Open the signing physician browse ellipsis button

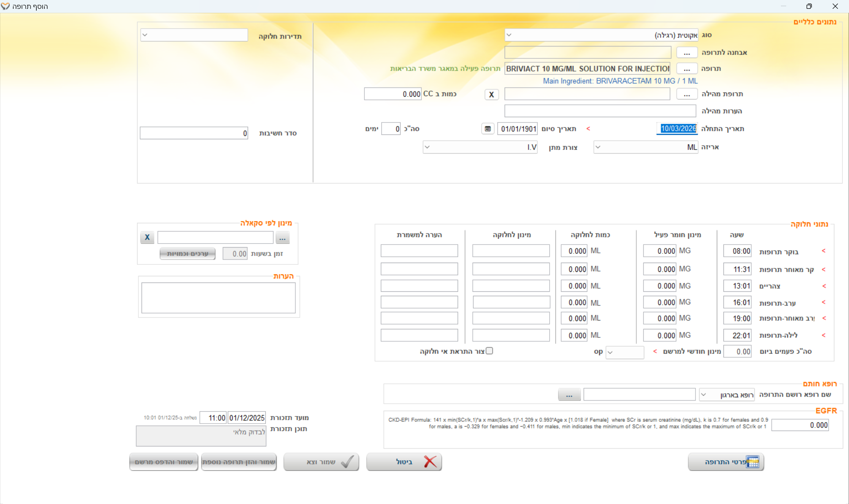click(569, 395)
